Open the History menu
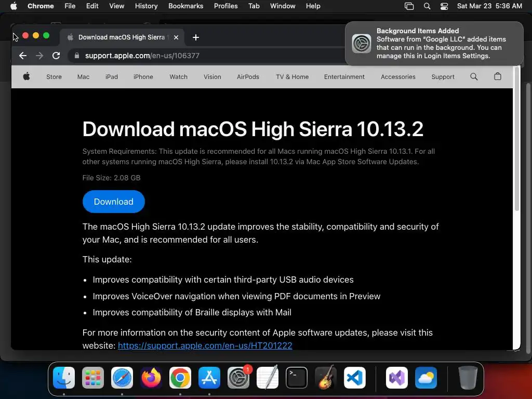The image size is (532, 399). (146, 6)
